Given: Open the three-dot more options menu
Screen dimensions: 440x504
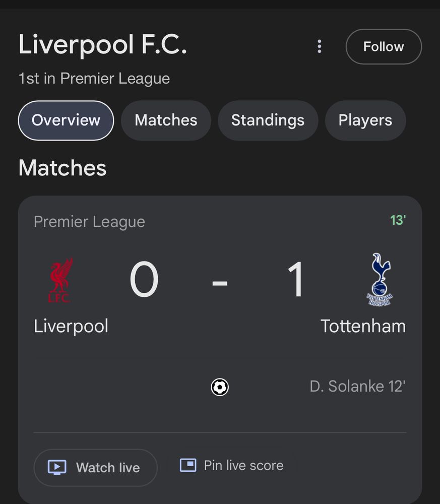Looking at the screenshot, I should tap(319, 46).
